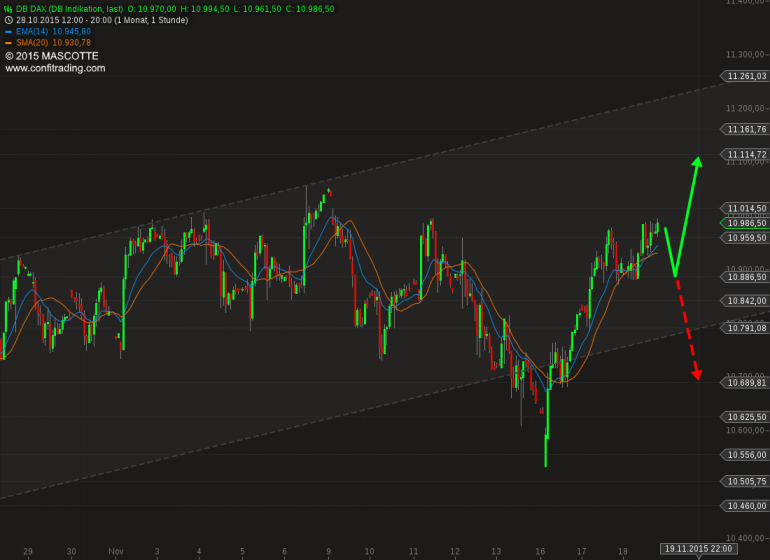Viewport: 770px width, 560px height.
Task: Click the candlestick chart icon beside DB DAX
Action: [8, 9]
